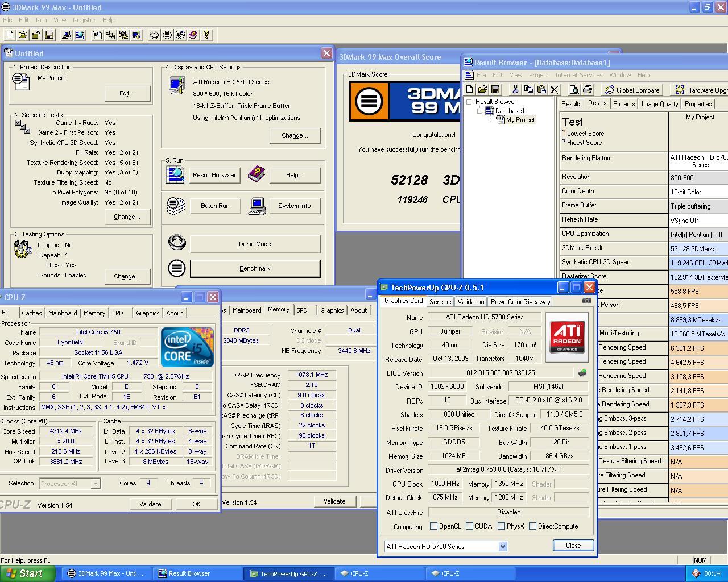Viewport: 728px width, 582px height.
Task: Open the Internet Services menu in Result Browser
Action: pos(578,75)
